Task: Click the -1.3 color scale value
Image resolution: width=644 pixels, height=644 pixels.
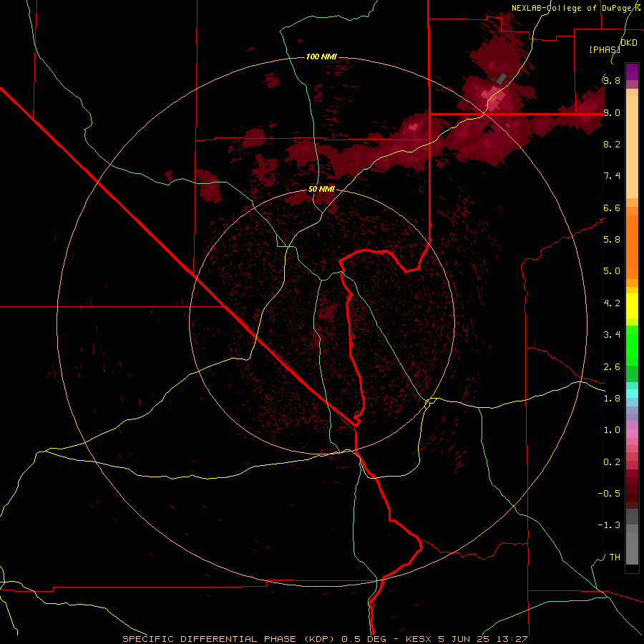Action: [609, 525]
